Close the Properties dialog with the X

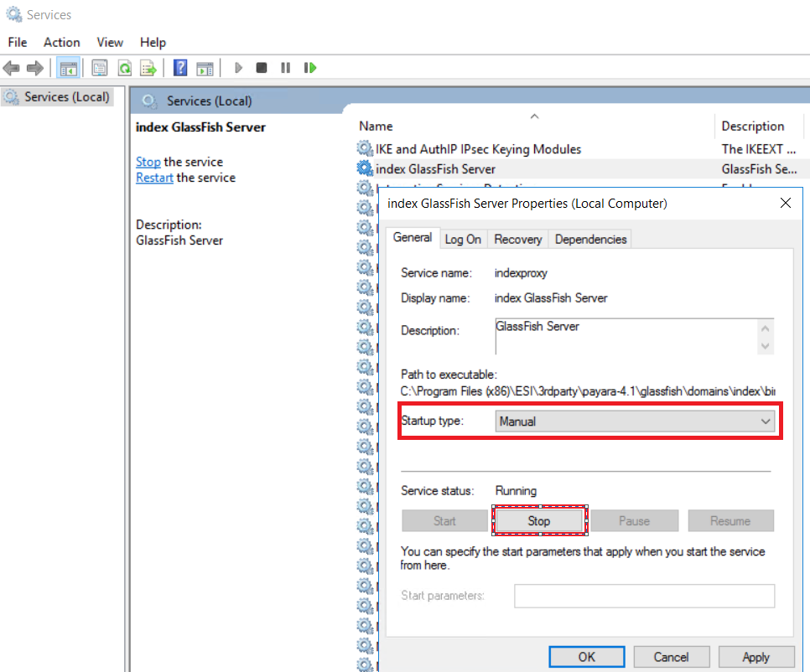coord(785,203)
